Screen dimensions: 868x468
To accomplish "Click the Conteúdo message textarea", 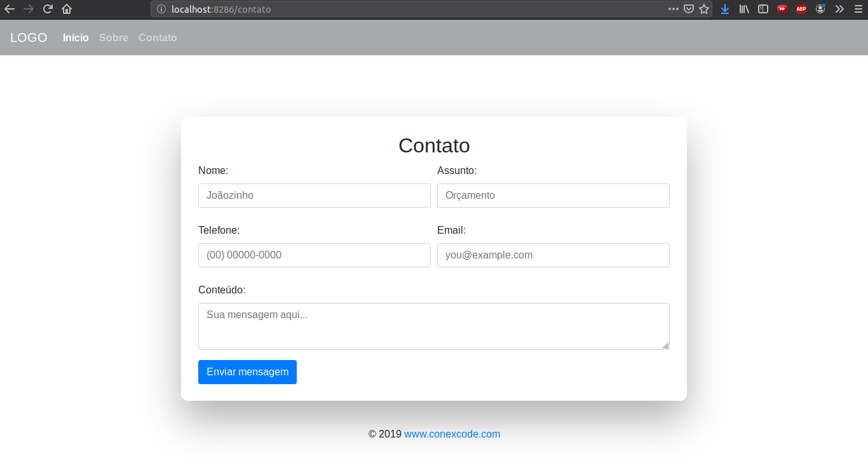I will [434, 326].
